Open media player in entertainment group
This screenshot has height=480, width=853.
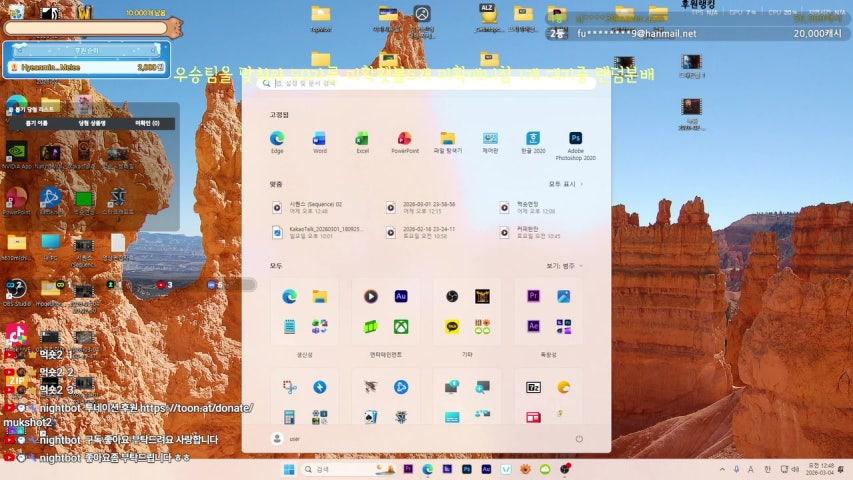(370, 296)
